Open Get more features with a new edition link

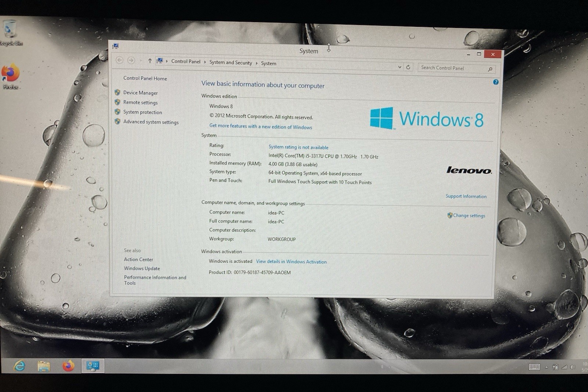(261, 126)
